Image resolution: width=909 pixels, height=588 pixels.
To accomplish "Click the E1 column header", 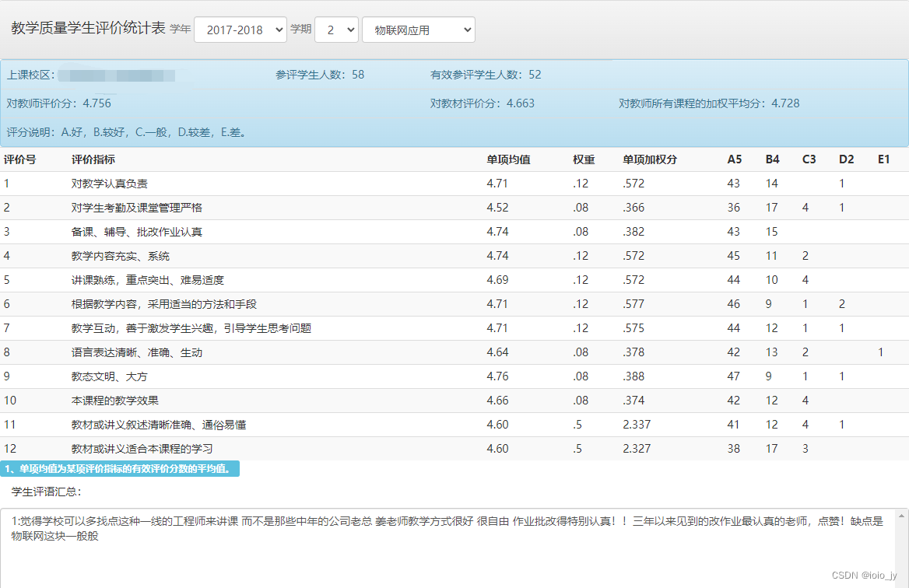I will [883, 159].
